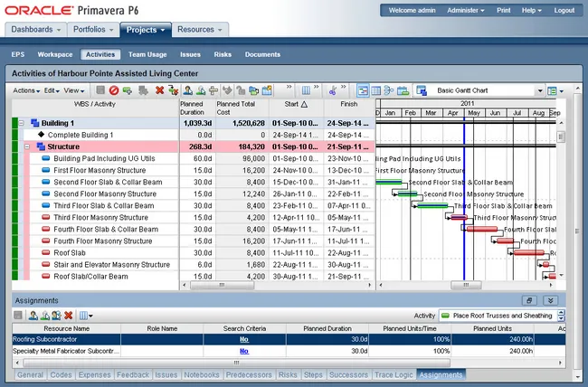Click the activity table's horizontal scrollbar

[271, 286]
